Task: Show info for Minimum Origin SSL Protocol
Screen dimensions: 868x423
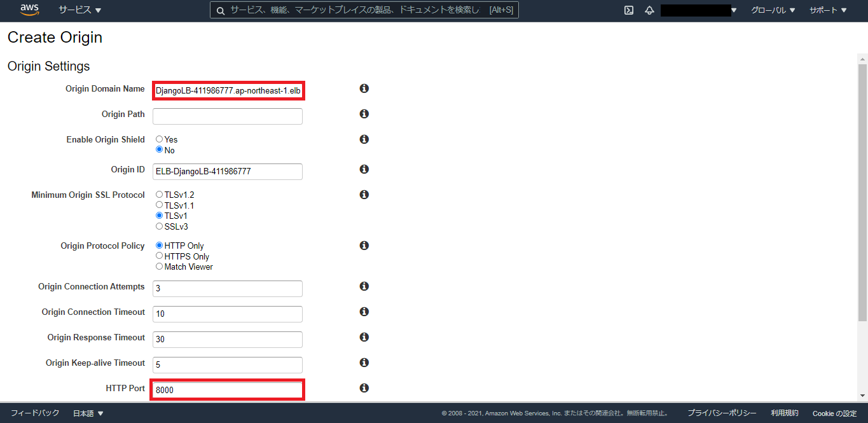Action: pyautogui.click(x=364, y=195)
